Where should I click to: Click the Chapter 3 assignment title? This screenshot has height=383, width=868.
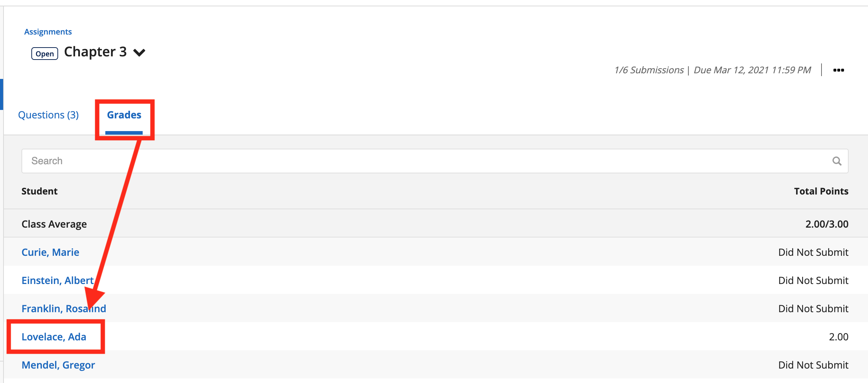(x=95, y=52)
